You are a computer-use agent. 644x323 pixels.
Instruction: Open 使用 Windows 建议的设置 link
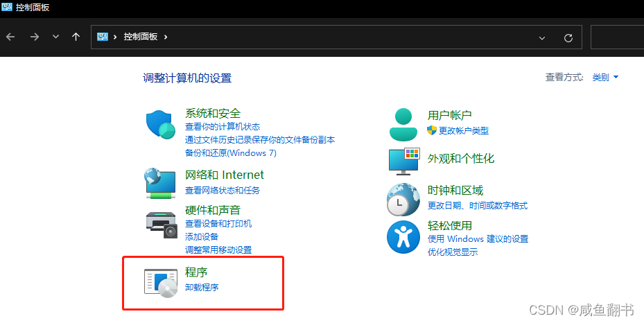[x=478, y=239]
